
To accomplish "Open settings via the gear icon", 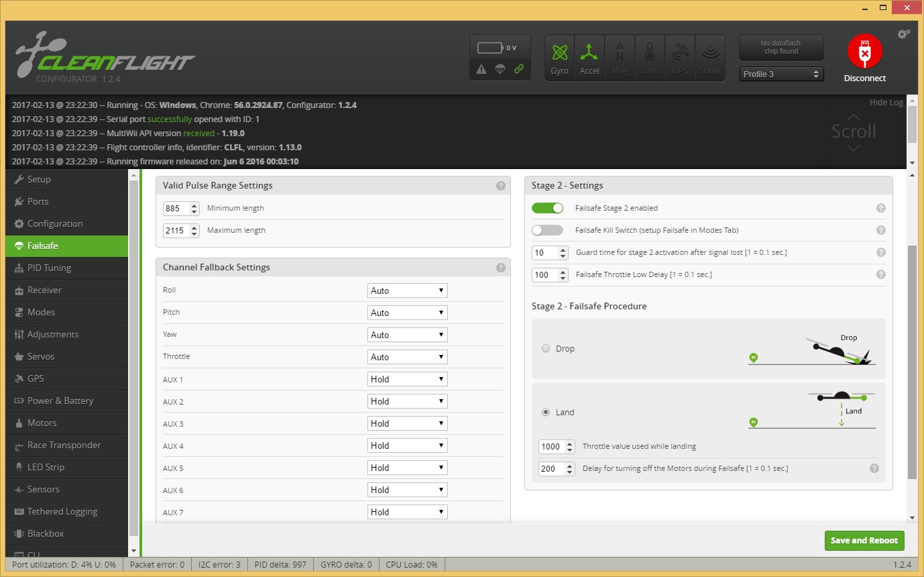I will click(903, 34).
